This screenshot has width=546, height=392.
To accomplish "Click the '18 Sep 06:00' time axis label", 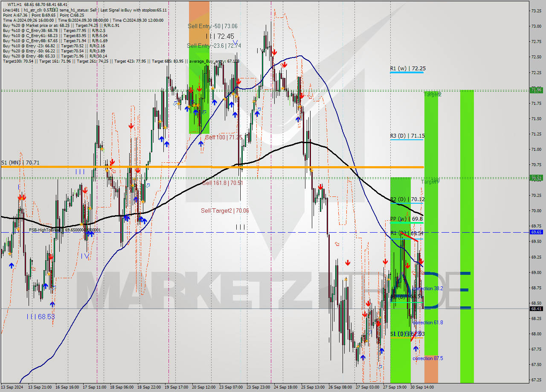I will (x=122, y=387).
